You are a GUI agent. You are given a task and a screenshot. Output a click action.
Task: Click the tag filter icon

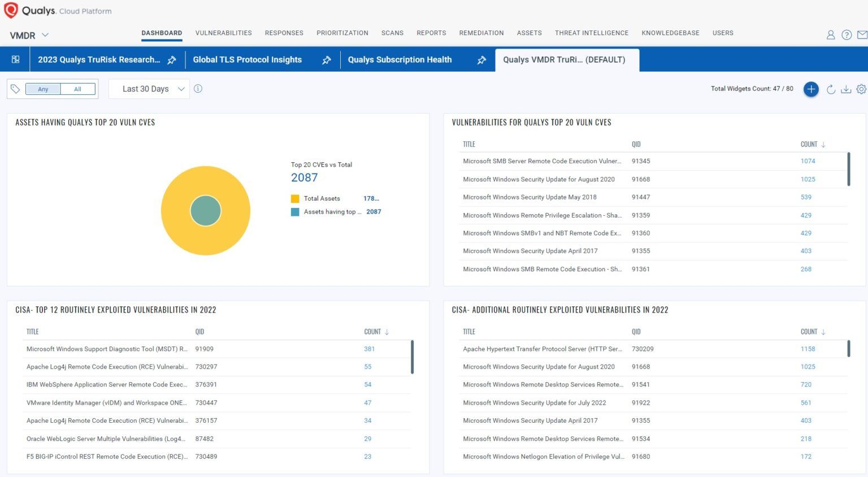click(x=15, y=89)
